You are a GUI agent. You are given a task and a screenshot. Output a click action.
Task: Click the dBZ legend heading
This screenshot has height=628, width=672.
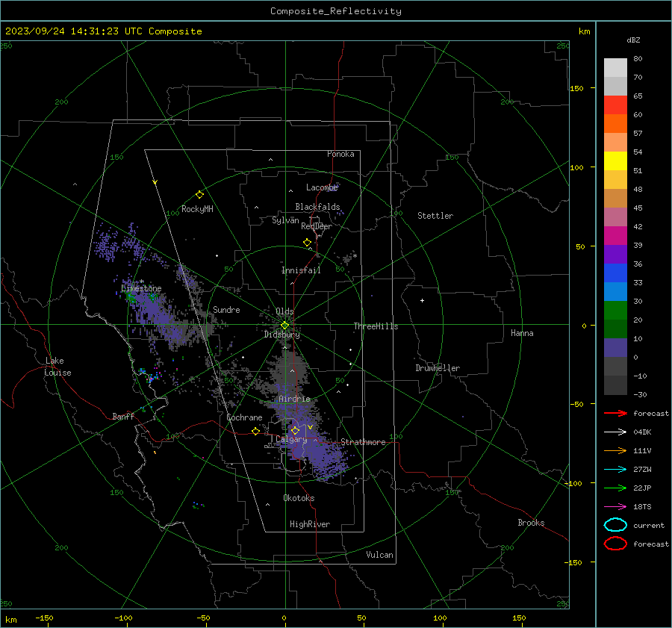pyautogui.click(x=633, y=40)
